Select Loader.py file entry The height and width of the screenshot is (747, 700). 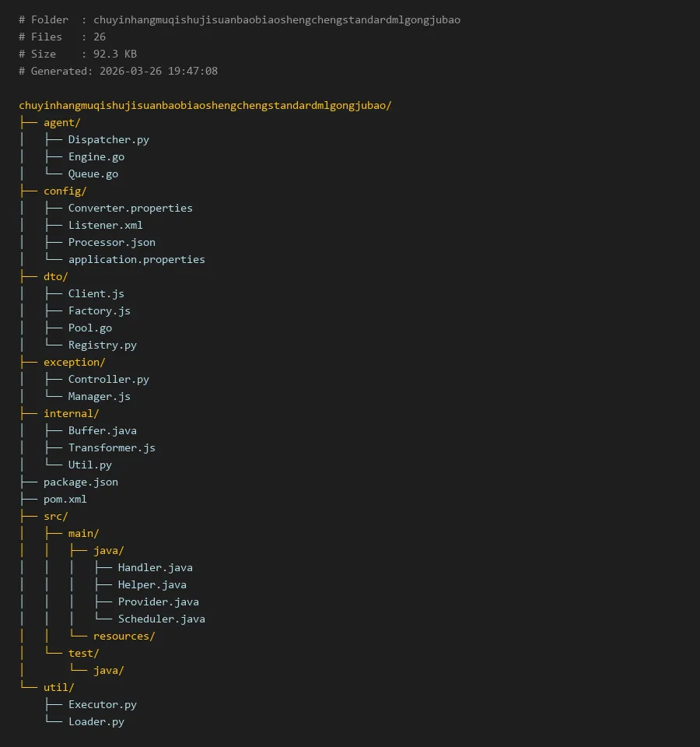[x=96, y=721]
